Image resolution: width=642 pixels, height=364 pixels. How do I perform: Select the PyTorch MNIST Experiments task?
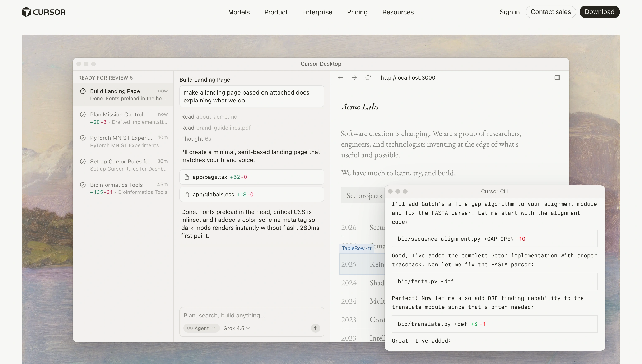[x=123, y=142]
